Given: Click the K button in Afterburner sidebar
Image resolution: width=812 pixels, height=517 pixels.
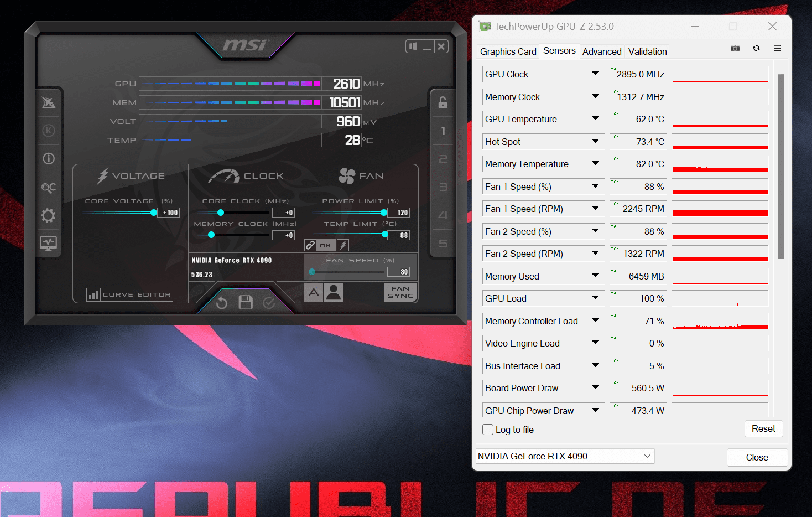Looking at the screenshot, I should click(x=49, y=131).
